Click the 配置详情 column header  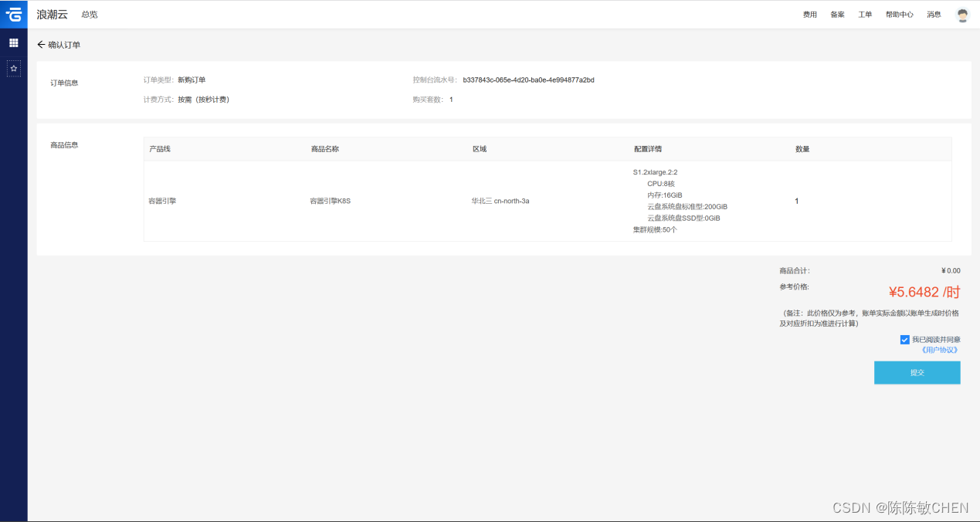(x=647, y=149)
